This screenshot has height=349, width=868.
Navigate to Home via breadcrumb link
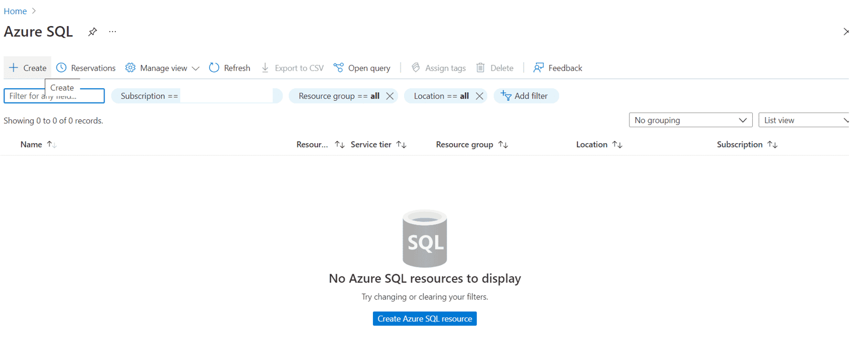[15, 10]
